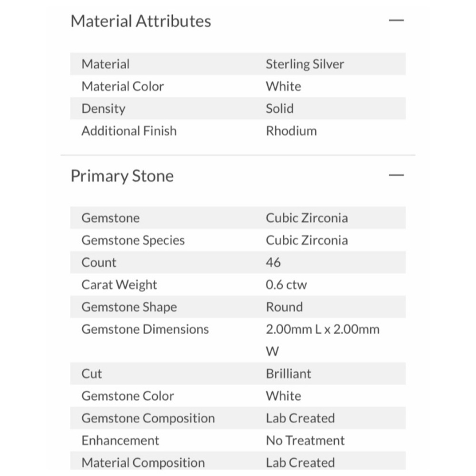The height and width of the screenshot is (476, 476).
Task: Select the Brilliant cut value
Action: (288, 374)
